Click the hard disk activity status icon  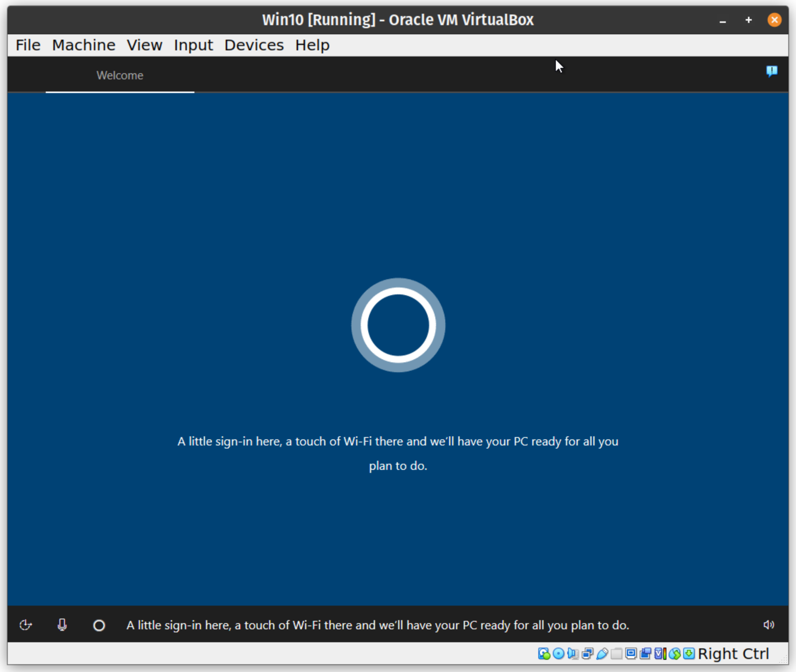(x=544, y=653)
